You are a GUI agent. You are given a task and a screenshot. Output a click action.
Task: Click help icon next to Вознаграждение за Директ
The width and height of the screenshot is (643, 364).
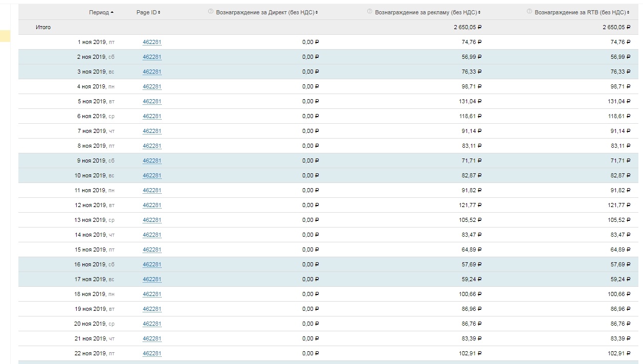click(211, 12)
